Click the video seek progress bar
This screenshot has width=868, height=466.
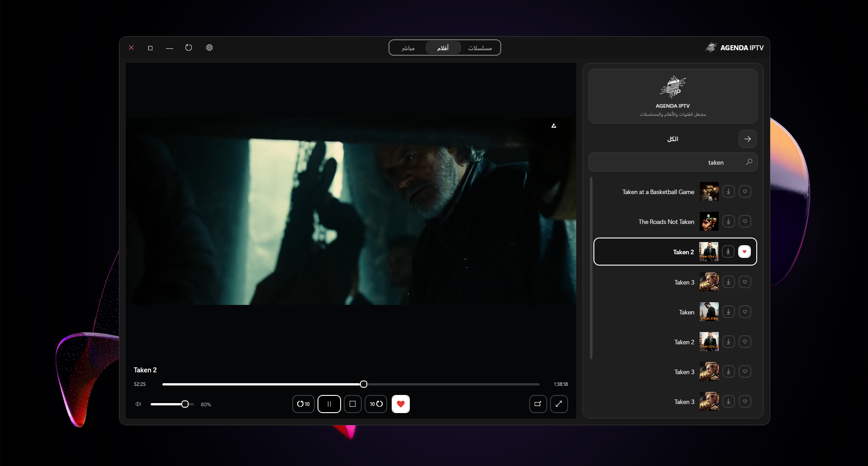(x=351, y=384)
